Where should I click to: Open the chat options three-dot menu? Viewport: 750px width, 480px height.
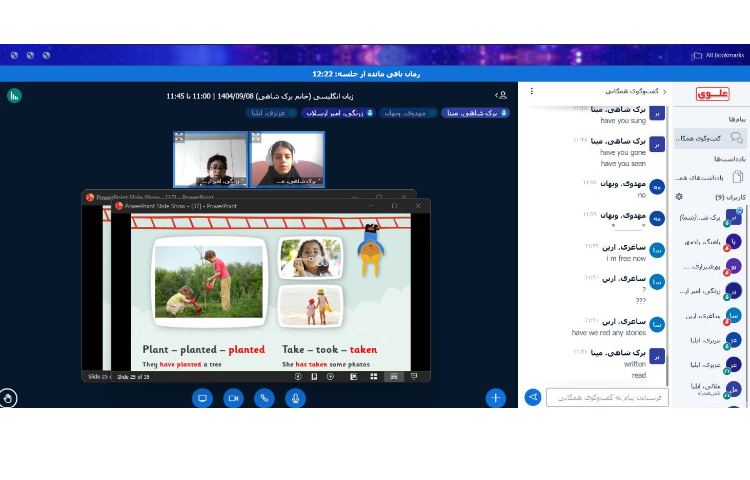[x=531, y=91]
